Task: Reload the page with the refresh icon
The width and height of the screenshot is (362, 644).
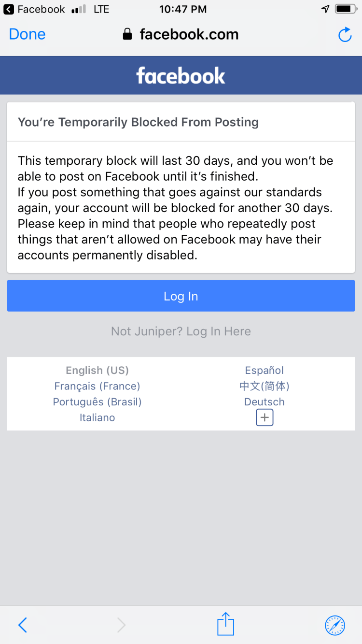Action: (345, 34)
